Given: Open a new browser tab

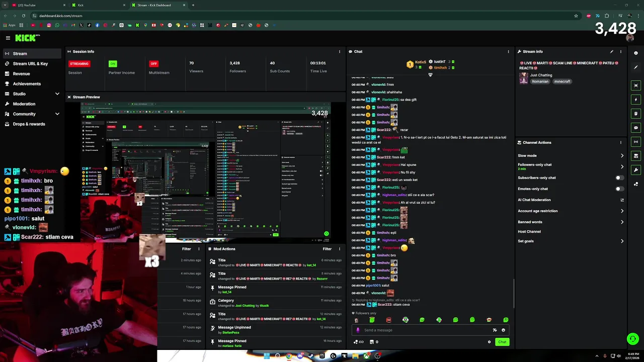Looking at the screenshot, I should click(193, 5).
